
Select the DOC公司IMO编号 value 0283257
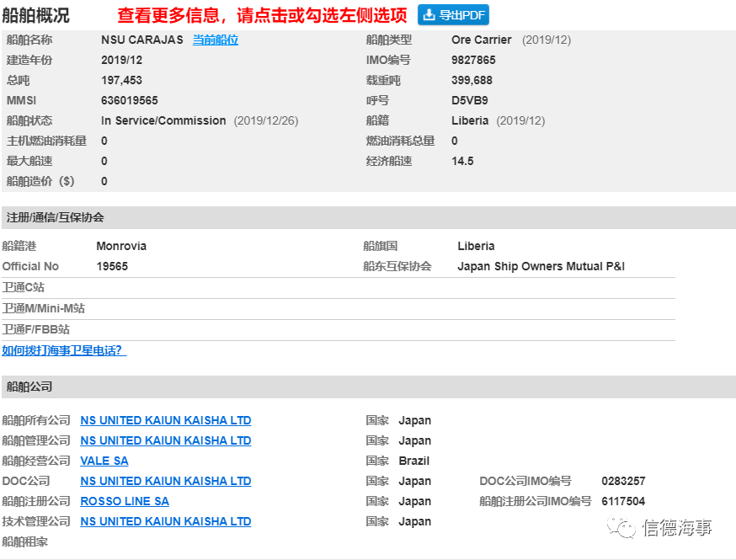pyautogui.click(x=623, y=481)
